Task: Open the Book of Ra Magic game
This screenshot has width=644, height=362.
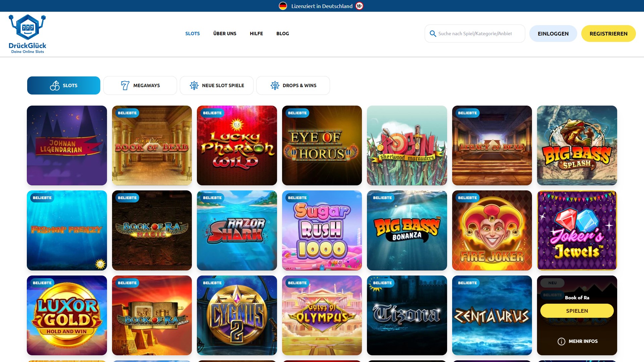Action: point(152,230)
